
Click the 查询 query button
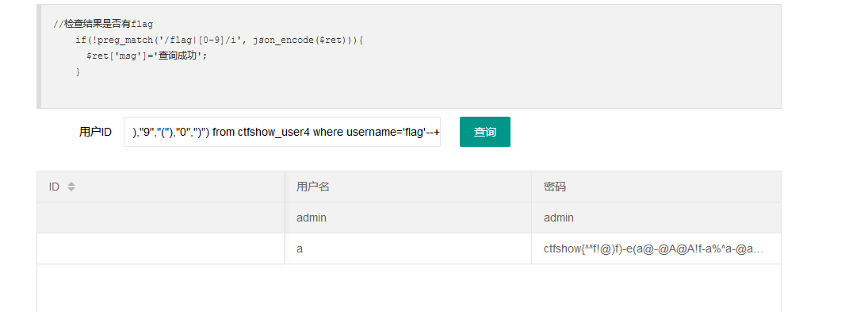tap(485, 132)
